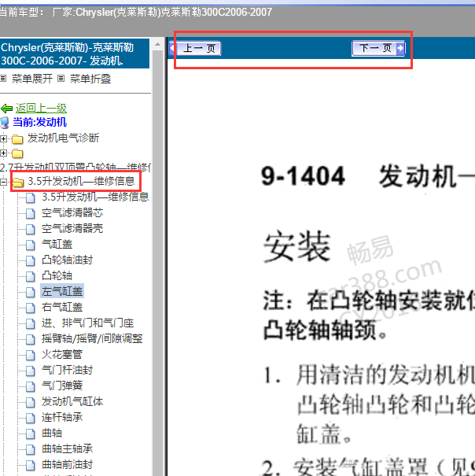Open the 气门弹簧 page
Image resolution: width=475 pixels, height=476 pixels.
[x=62, y=386]
